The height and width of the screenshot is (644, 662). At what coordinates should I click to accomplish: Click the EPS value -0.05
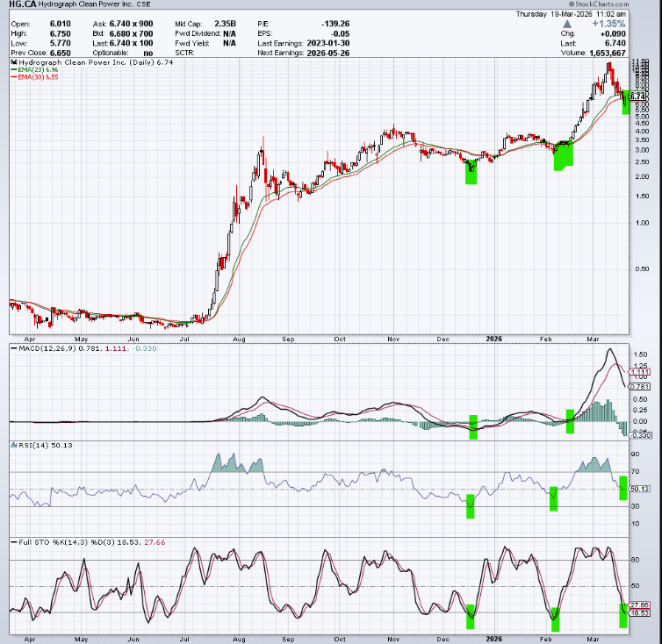340,33
